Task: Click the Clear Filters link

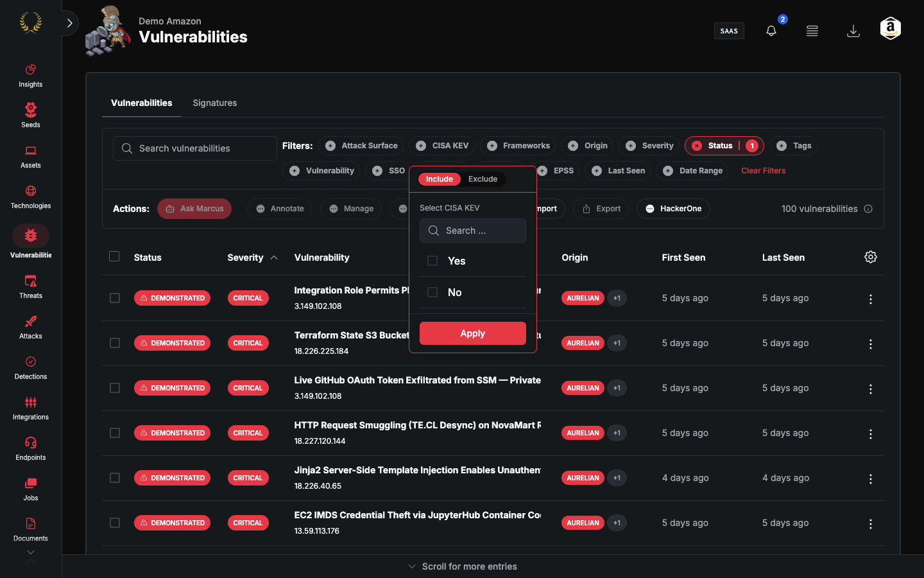Action: pos(763,171)
